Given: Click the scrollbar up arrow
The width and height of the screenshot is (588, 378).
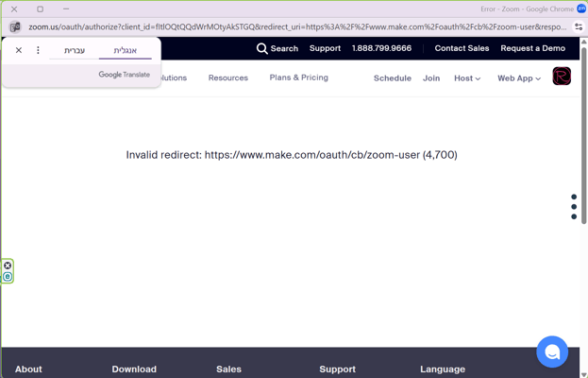Looking at the screenshot, I should click(584, 42).
